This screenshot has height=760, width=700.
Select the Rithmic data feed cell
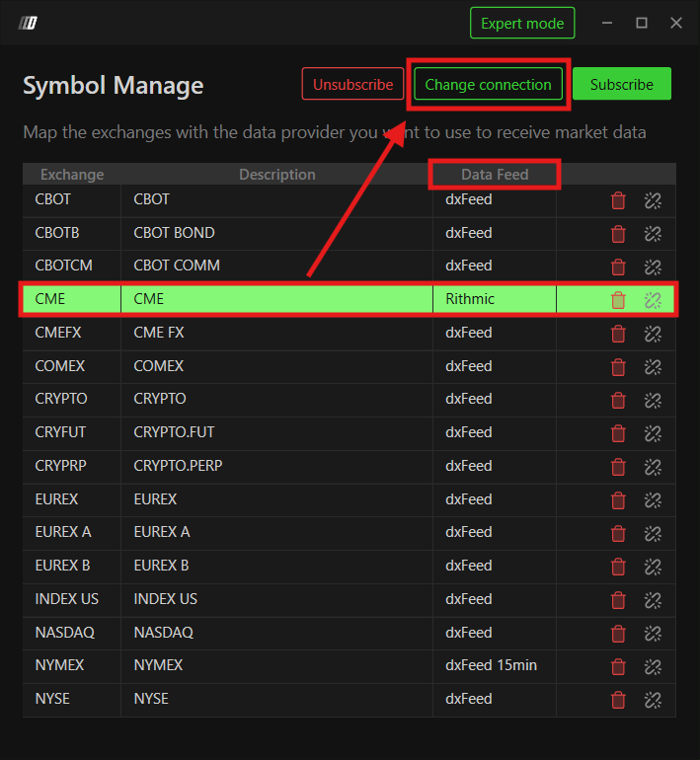click(495, 299)
